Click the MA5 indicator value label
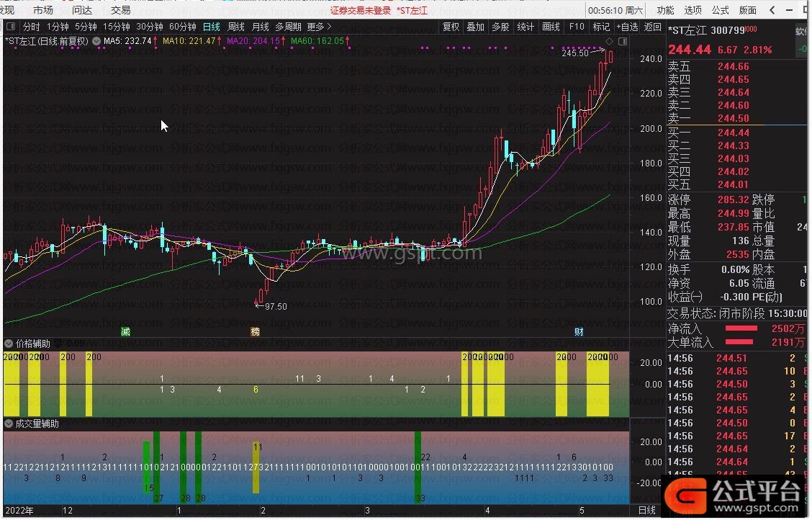The image size is (812, 520). coord(130,41)
